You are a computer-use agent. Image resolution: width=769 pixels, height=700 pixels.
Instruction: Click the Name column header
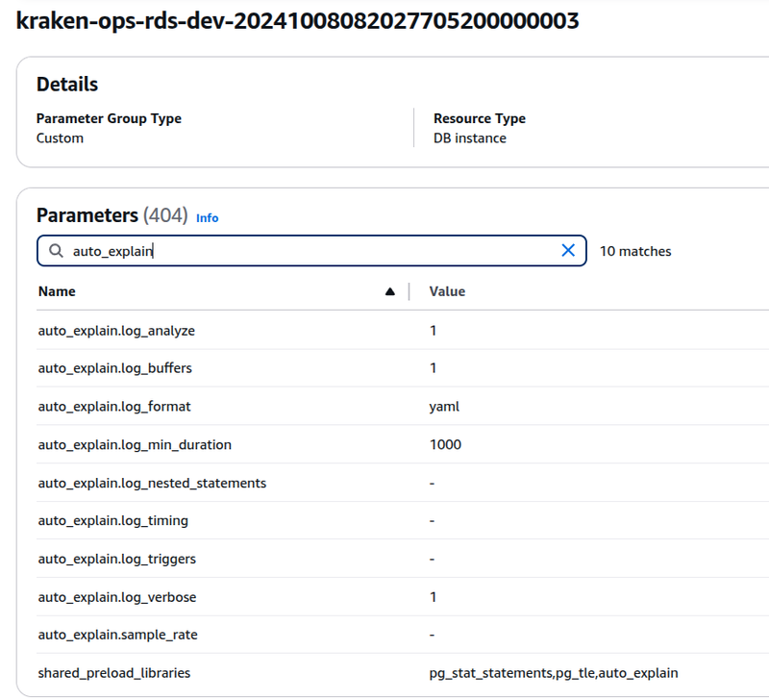(57, 291)
